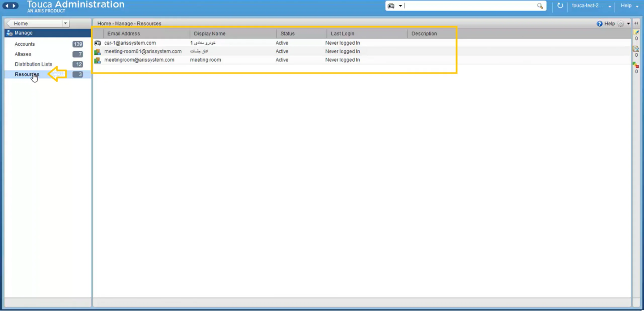The image size is (644, 311).
Task: Click the search input field
Action: (472, 6)
